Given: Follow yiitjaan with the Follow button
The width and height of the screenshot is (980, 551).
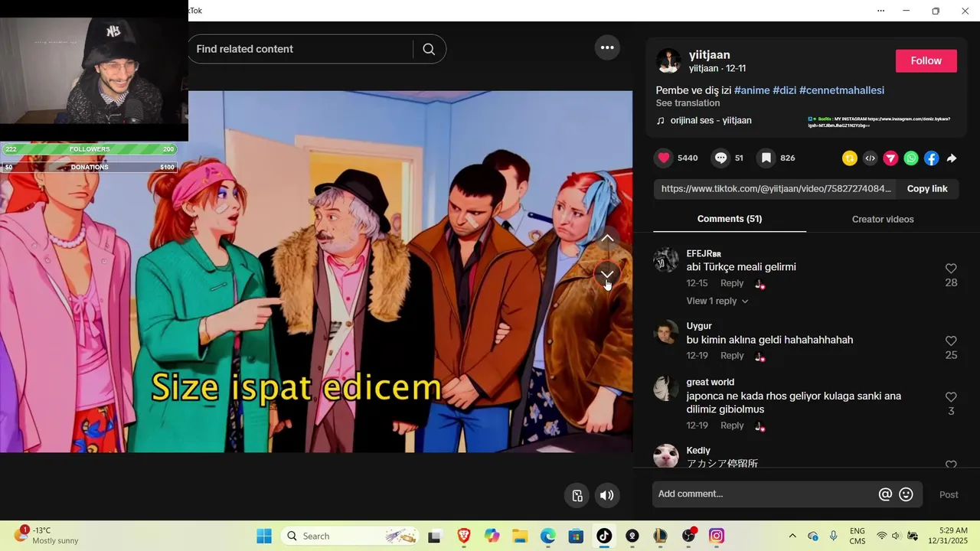Looking at the screenshot, I should click(x=926, y=61).
